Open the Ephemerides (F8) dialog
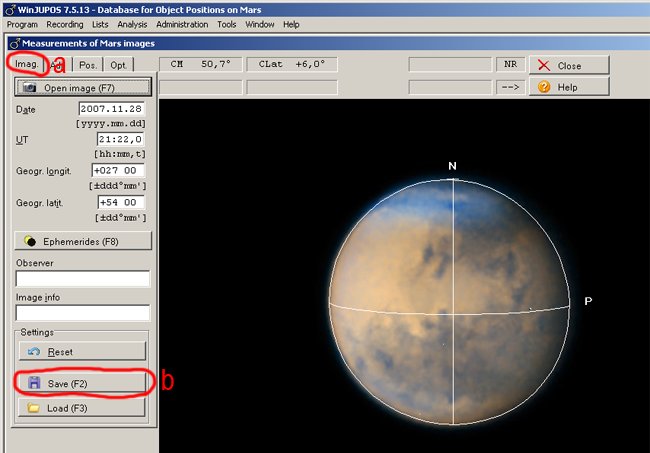This screenshot has height=453, width=650. 82,241
